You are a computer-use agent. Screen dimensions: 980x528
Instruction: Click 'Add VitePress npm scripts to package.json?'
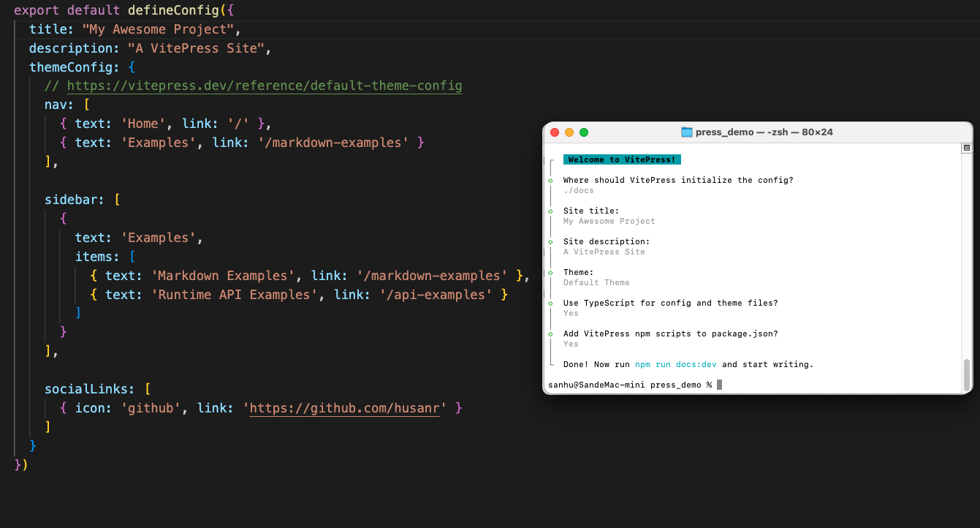671,333
